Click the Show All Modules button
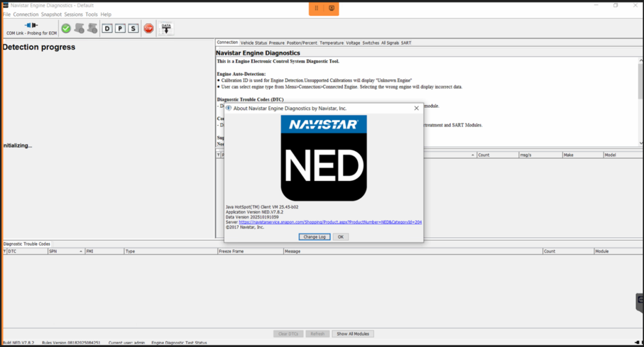644x347 pixels. [352, 334]
